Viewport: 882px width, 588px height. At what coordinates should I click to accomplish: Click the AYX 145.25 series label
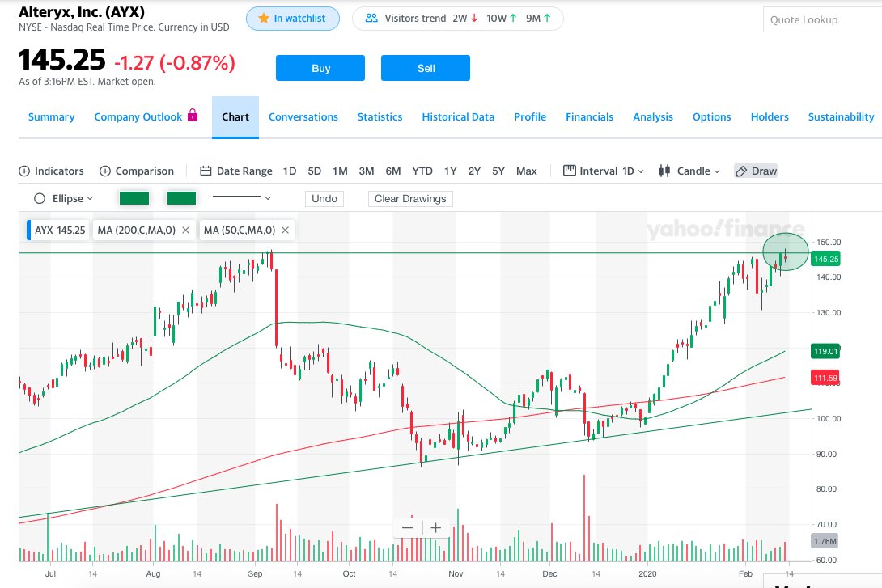point(60,230)
